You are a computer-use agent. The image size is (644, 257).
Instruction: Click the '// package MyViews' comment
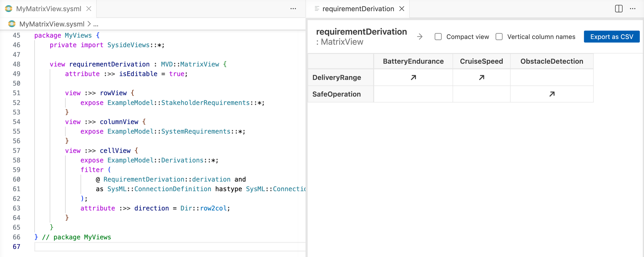pos(77,237)
